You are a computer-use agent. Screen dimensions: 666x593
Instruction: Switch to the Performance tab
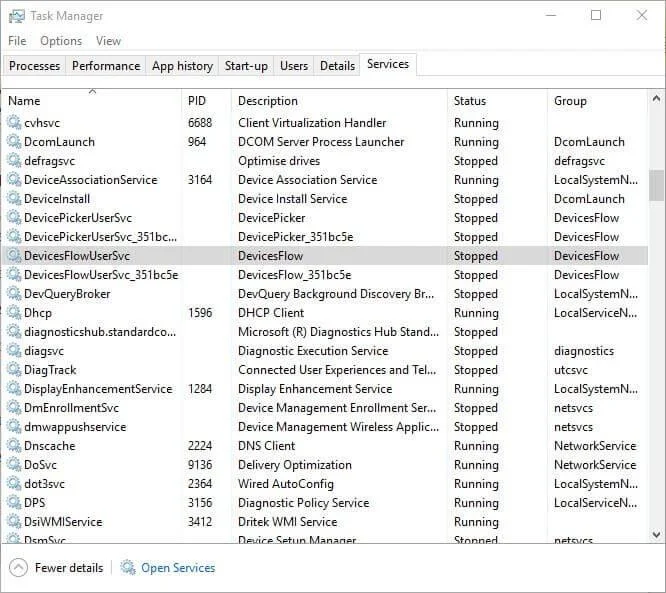click(x=106, y=66)
